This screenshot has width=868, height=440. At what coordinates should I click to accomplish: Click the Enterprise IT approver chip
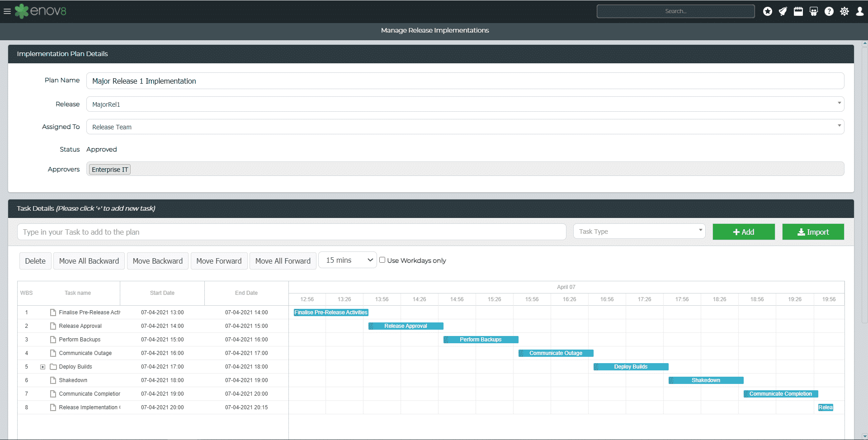109,169
